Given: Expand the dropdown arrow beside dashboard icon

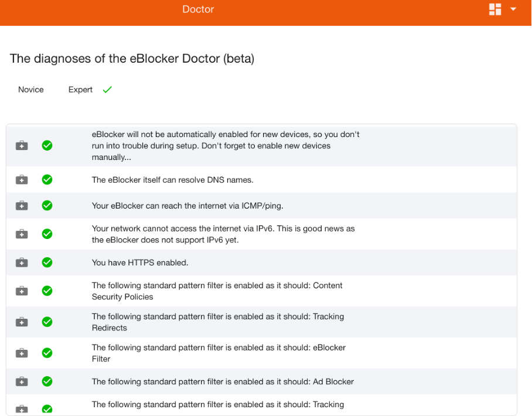Looking at the screenshot, I should 513,9.
